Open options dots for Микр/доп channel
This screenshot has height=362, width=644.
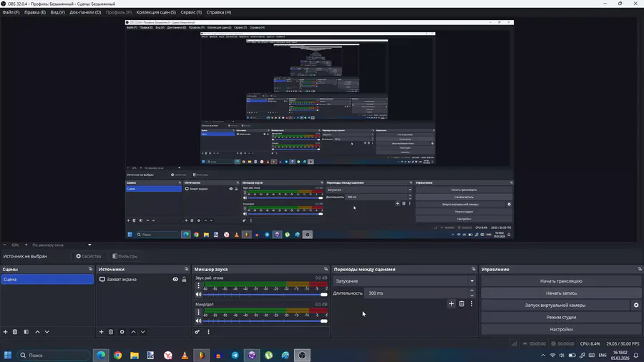pyautogui.click(x=198, y=313)
